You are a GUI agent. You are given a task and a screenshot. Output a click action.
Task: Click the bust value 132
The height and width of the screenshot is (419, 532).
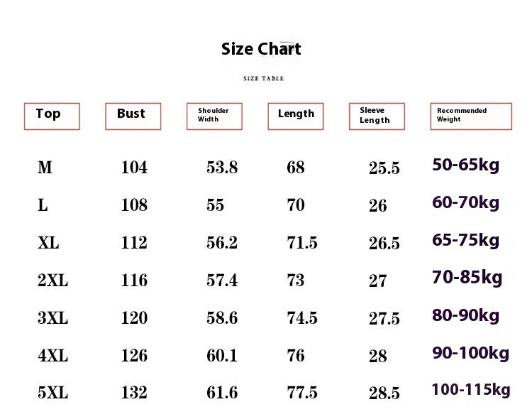coord(134,392)
